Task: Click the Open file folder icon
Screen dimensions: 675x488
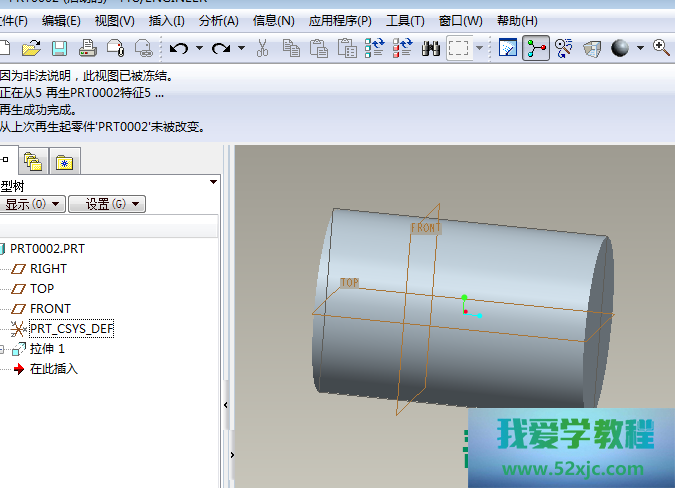Action: click(31, 47)
